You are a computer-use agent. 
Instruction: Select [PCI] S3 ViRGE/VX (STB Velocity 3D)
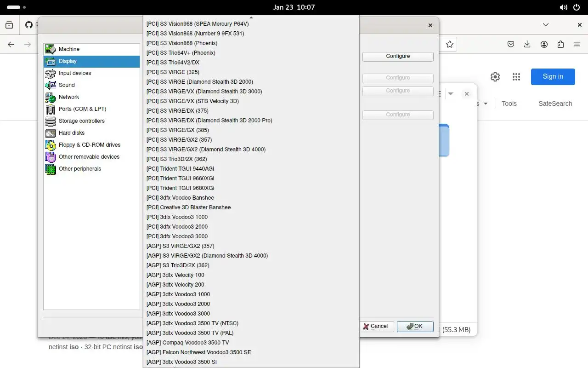(x=251, y=101)
